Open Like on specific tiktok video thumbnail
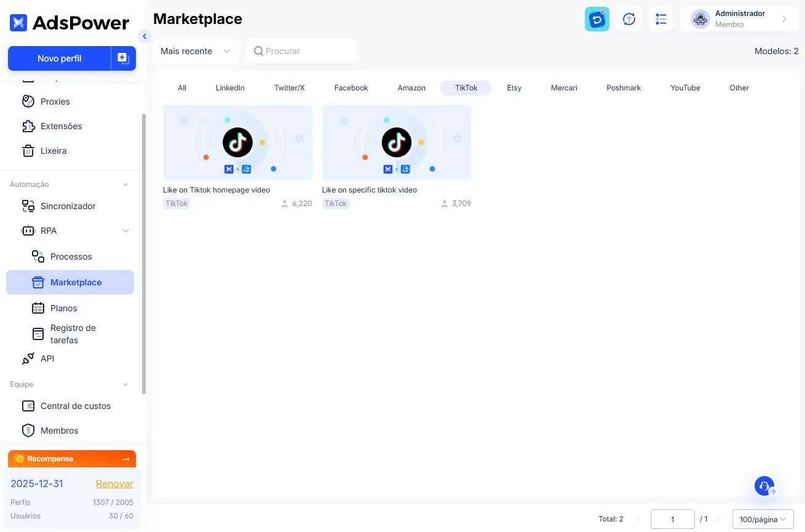 coord(397,143)
